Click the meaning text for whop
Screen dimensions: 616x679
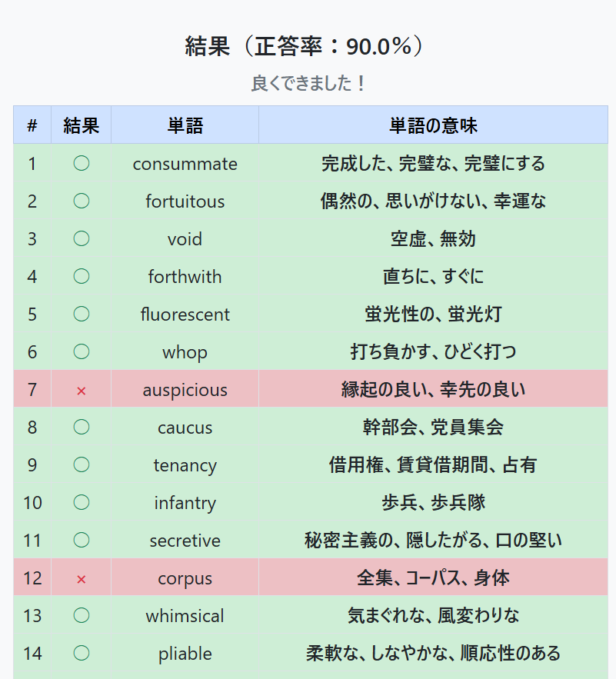(433, 351)
